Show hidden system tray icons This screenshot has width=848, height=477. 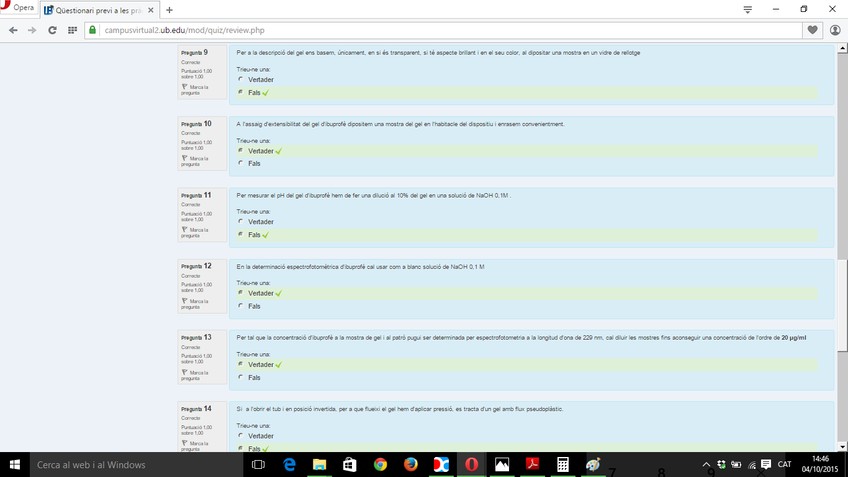pyautogui.click(x=706, y=464)
